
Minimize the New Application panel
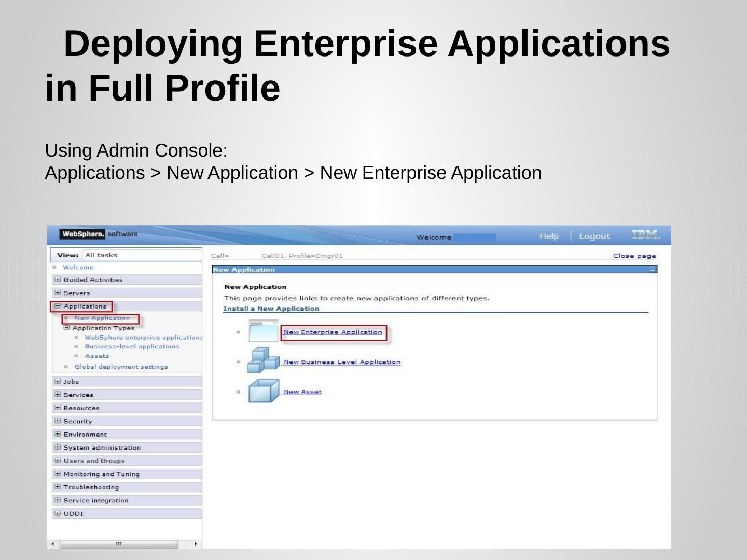[x=652, y=270]
